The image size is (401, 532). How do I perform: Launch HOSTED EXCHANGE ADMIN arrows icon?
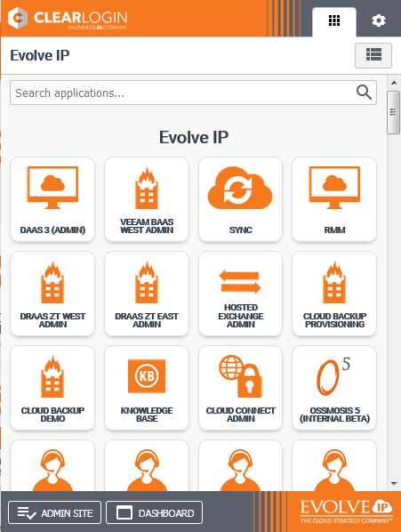[240, 282]
